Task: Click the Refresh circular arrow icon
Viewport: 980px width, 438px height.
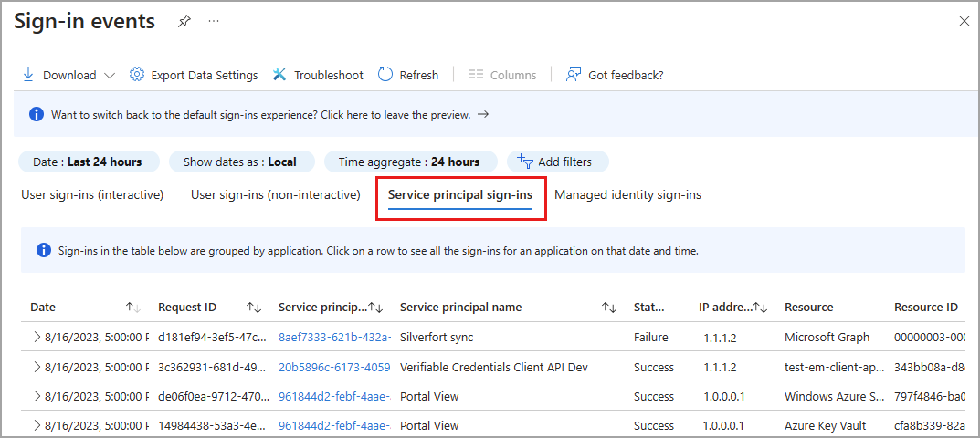Action: 385,74
